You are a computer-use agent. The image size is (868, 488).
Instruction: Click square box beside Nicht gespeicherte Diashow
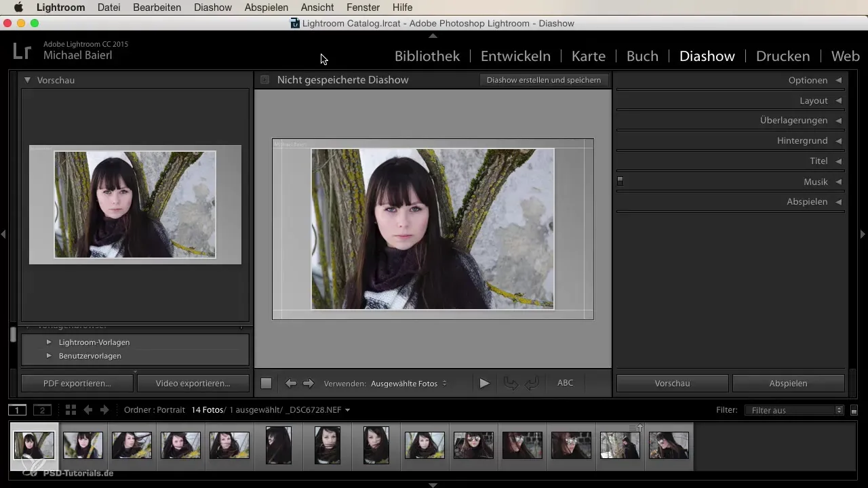point(265,80)
